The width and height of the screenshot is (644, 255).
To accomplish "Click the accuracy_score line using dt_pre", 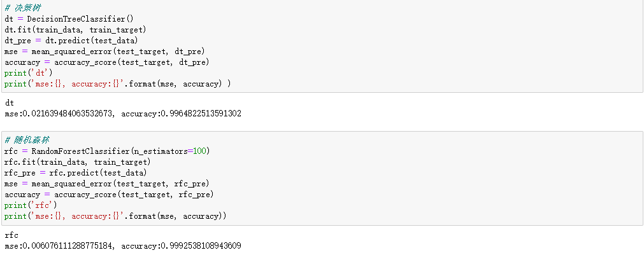I will [106, 62].
